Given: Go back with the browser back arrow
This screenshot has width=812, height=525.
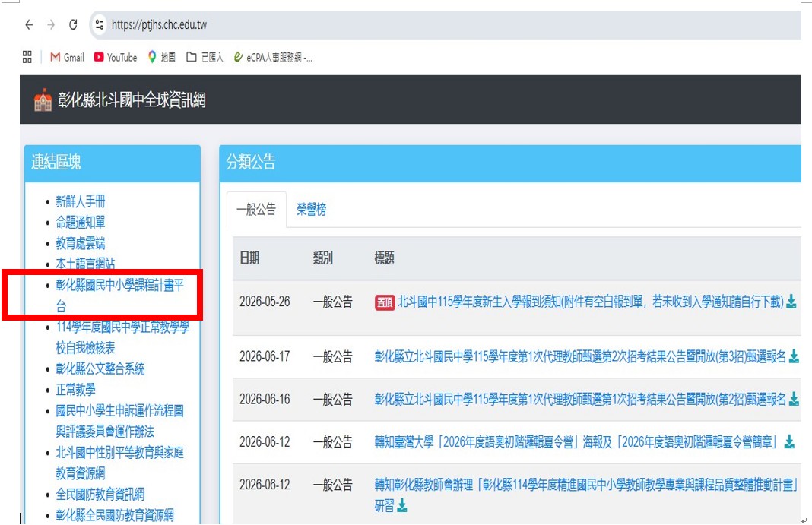Looking at the screenshot, I should coord(29,24).
